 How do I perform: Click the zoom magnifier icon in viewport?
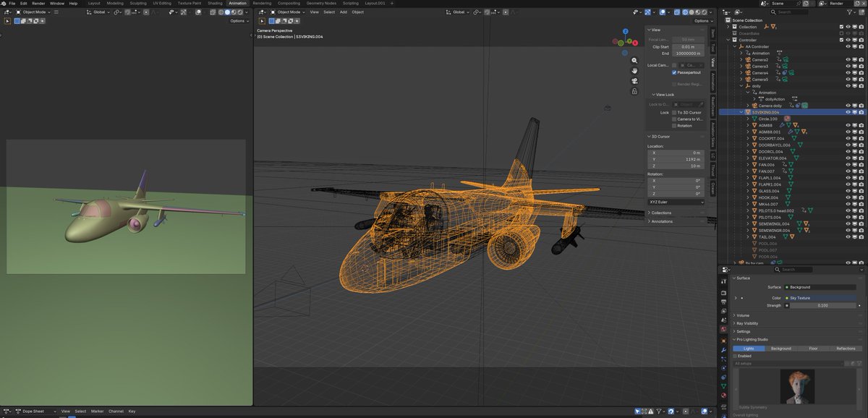click(634, 61)
